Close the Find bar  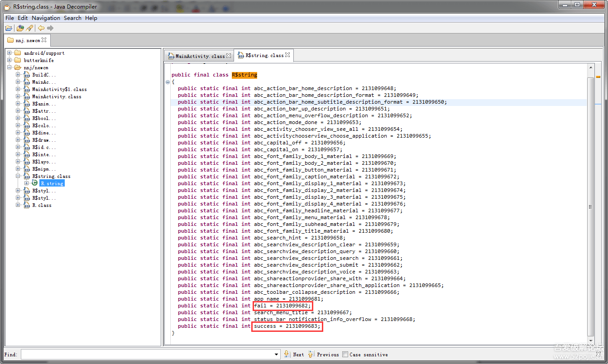(599, 354)
